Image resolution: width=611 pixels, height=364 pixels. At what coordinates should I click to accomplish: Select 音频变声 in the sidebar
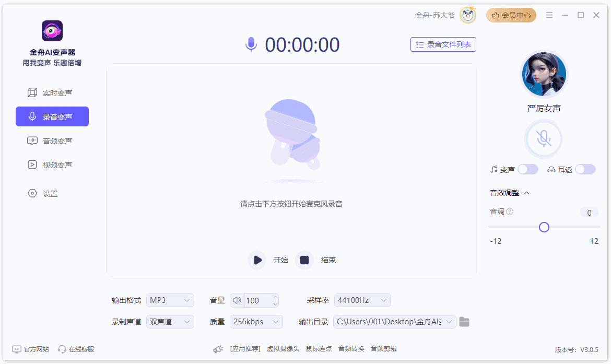coord(52,141)
